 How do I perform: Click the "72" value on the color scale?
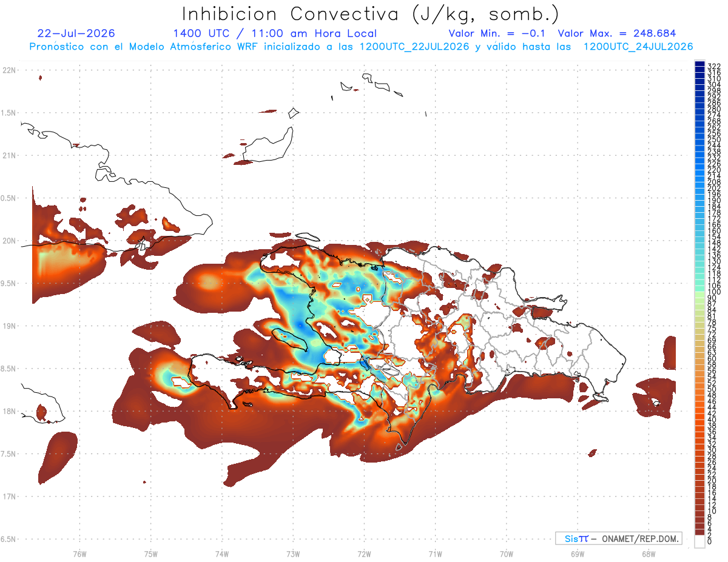(x=712, y=335)
